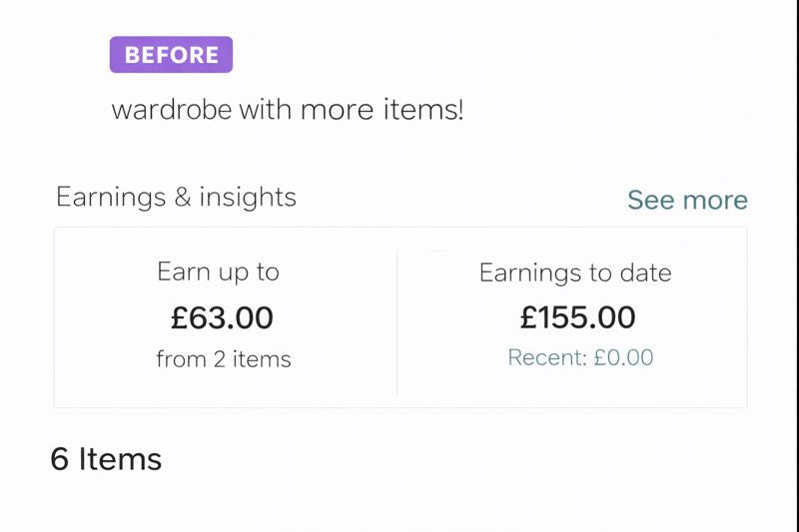
Task: Open the "See more" link
Action: (687, 200)
